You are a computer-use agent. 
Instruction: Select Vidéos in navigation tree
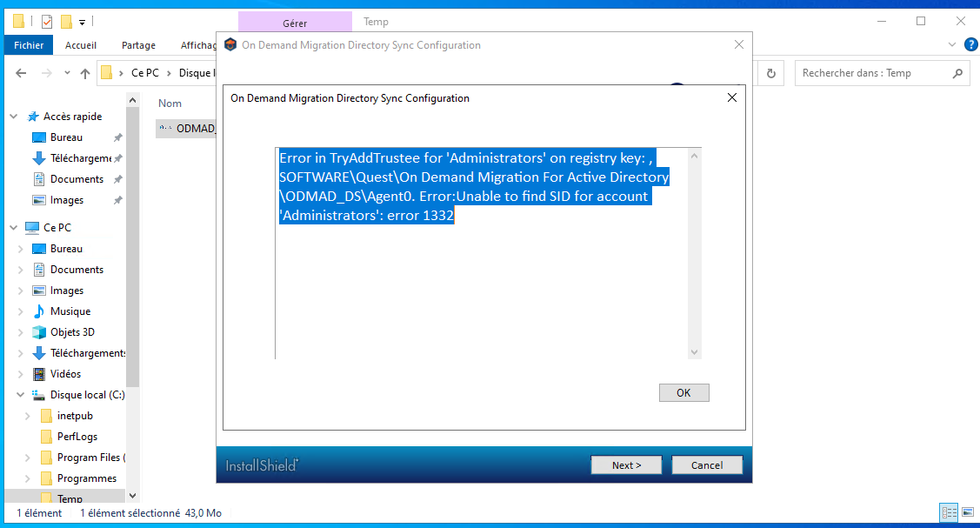coord(65,374)
